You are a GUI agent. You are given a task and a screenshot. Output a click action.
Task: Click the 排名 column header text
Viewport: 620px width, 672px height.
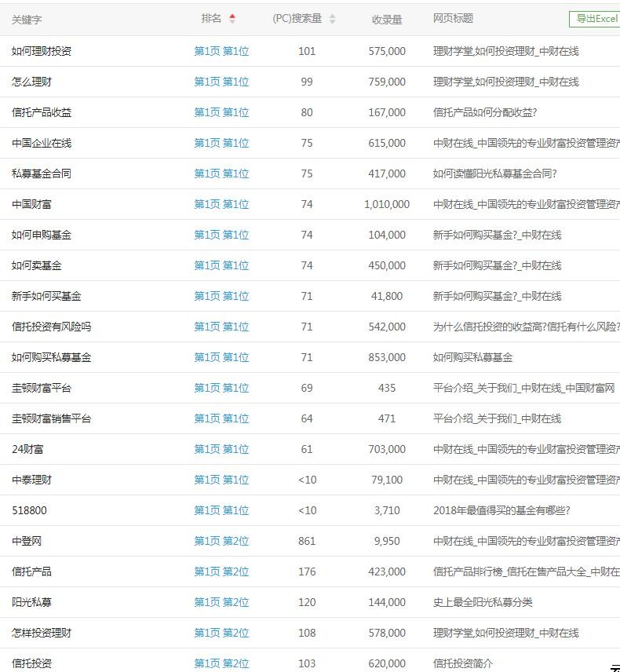(x=211, y=19)
